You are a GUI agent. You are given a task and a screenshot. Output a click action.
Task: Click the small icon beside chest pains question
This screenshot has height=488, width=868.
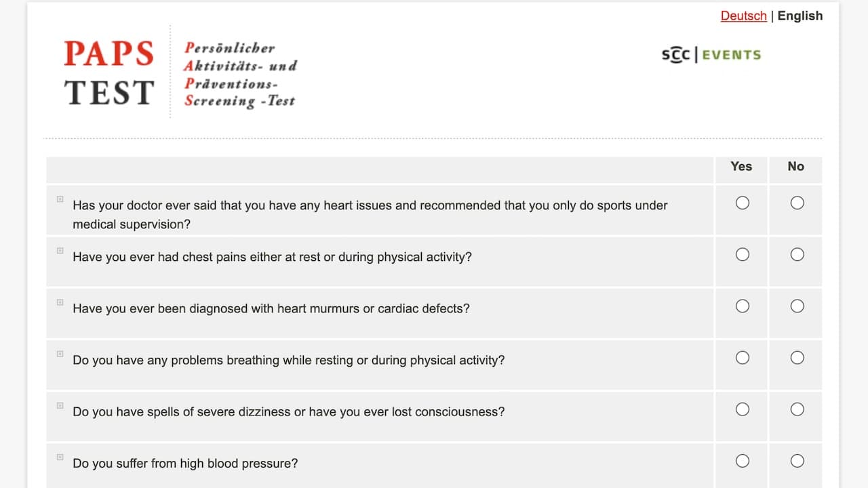(60, 251)
